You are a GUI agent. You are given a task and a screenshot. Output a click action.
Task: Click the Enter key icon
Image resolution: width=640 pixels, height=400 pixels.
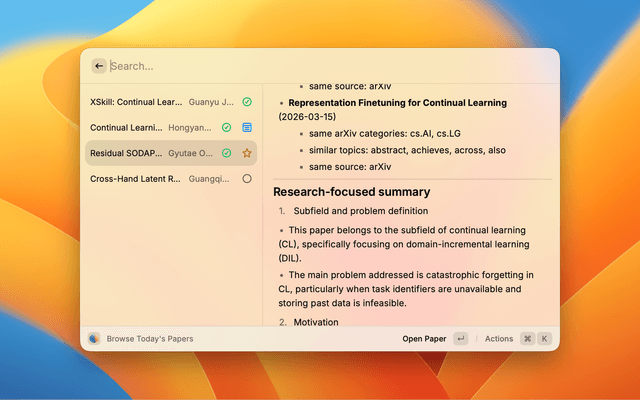pos(460,339)
